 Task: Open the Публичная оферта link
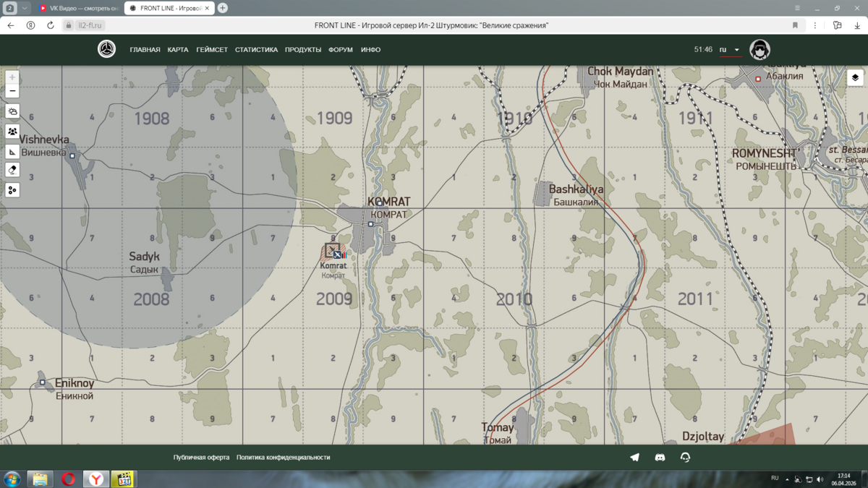pos(201,457)
